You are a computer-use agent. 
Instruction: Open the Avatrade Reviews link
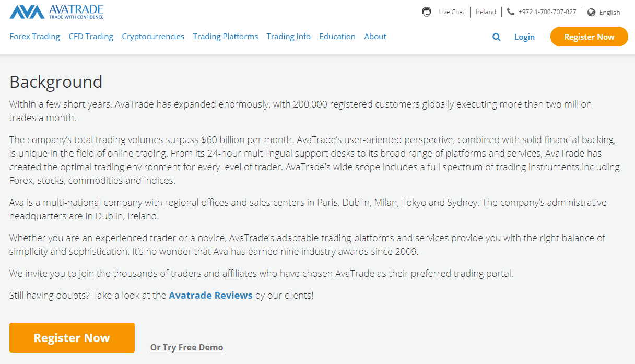click(210, 296)
